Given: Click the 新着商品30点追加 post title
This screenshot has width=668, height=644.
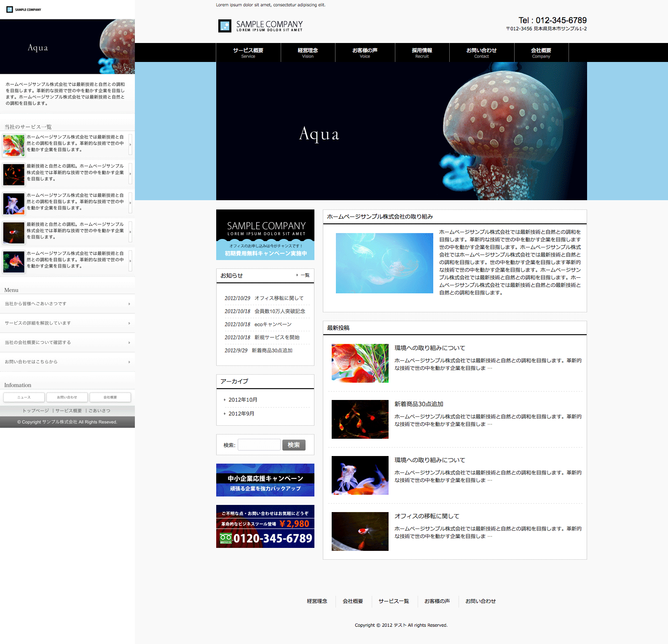Looking at the screenshot, I should [x=419, y=404].
